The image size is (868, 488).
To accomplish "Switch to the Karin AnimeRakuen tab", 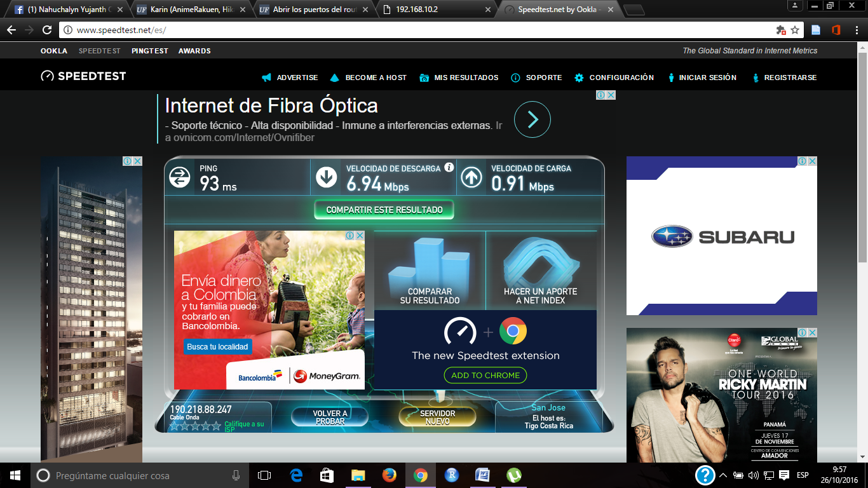I will point(191,10).
